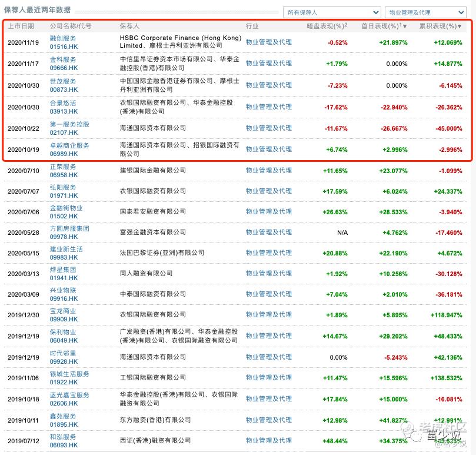This screenshot has width=476, height=455.
Task: Sort by 首日表现 column arrow
Action: click(x=405, y=26)
